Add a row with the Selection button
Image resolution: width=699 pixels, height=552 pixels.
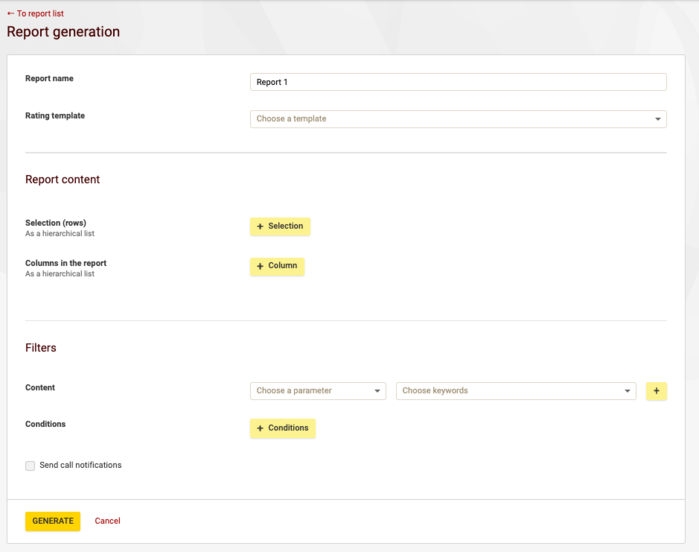(280, 226)
